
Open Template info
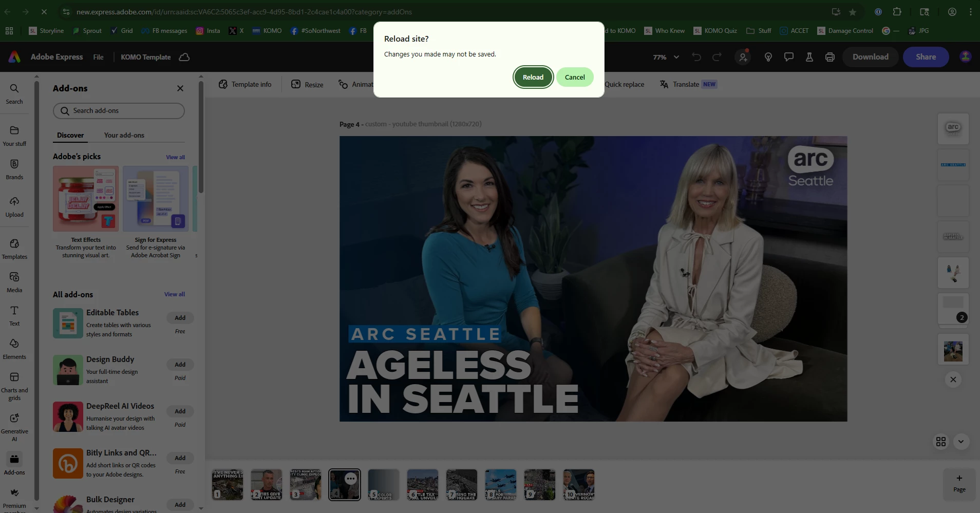point(245,84)
